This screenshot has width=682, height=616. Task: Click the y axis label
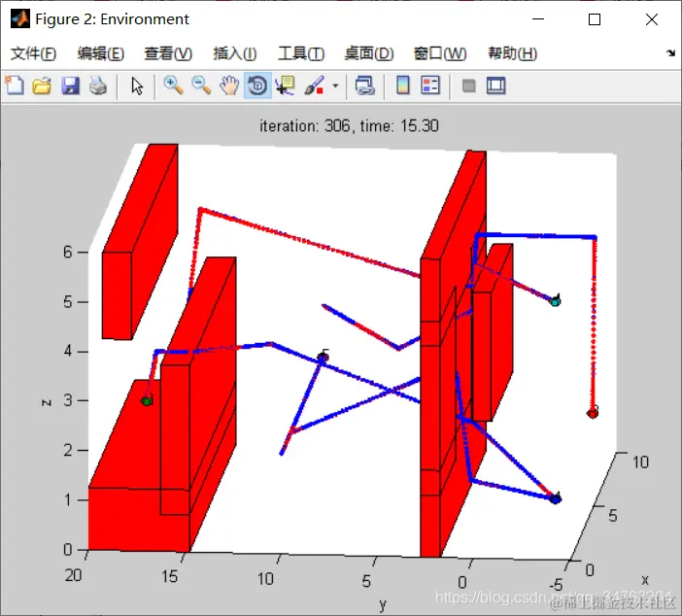coord(382,604)
